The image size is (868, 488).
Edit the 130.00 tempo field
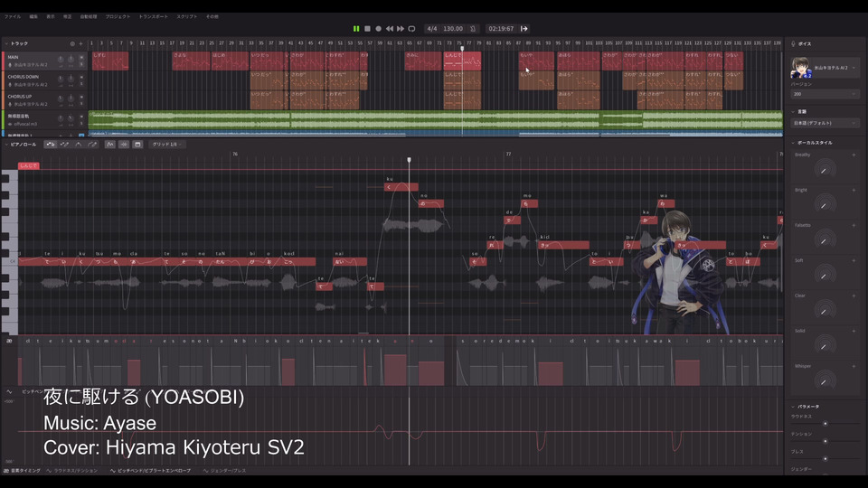pyautogui.click(x=453, y=29)
